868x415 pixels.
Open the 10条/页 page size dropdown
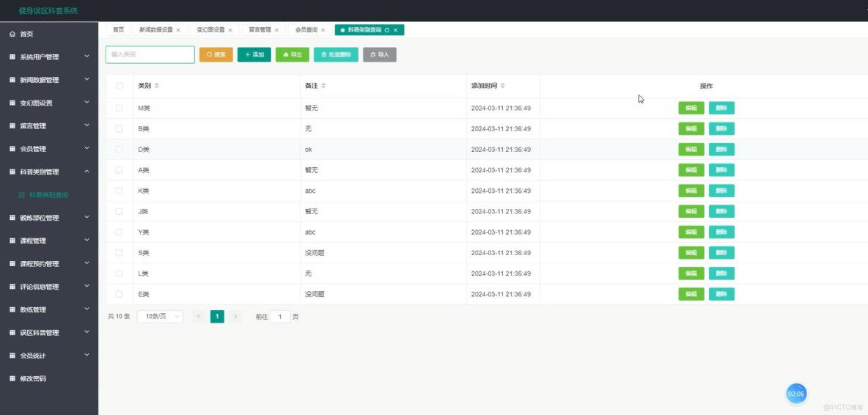(x=160, y=317)
